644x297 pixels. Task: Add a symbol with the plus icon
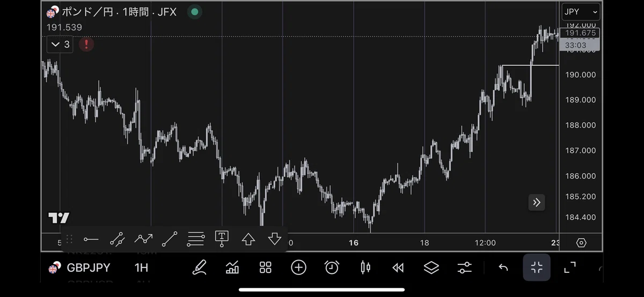click(x=298, y=267)
